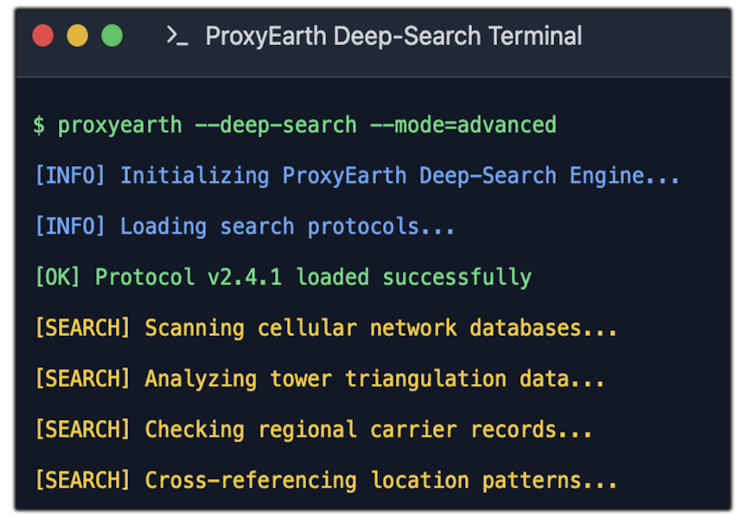This screenshot has width=750, height=516.
Task: Maximize the window with the green button
Action: (112, 36)
